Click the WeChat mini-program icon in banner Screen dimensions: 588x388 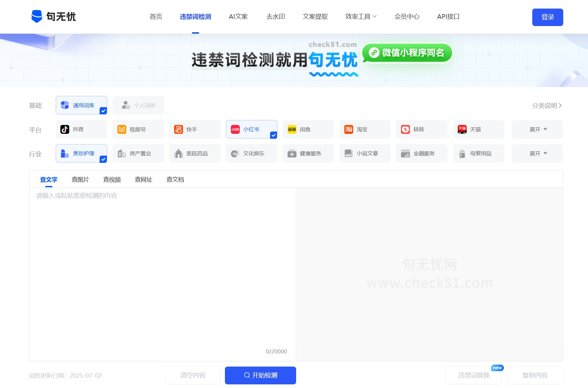374,52
